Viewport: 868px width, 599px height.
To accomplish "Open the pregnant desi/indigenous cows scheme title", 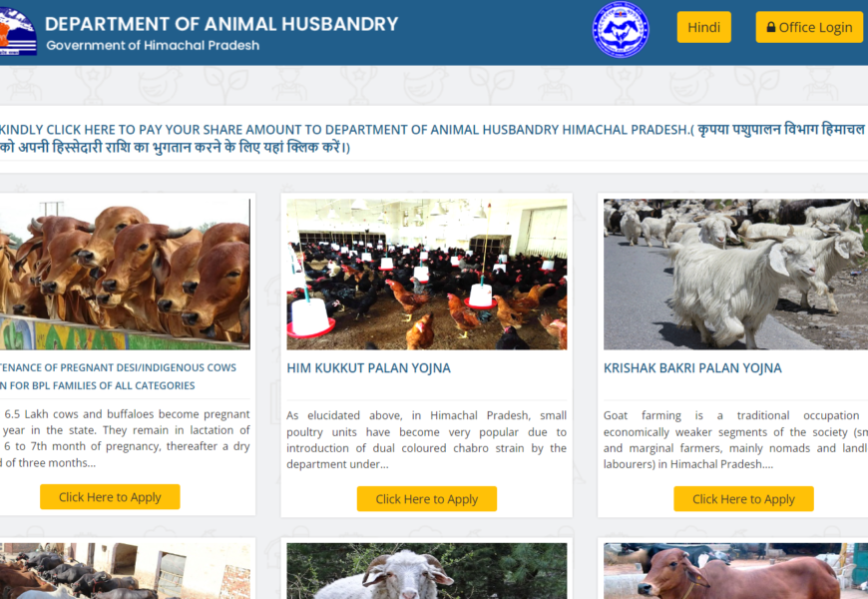I will coord(118,376).
